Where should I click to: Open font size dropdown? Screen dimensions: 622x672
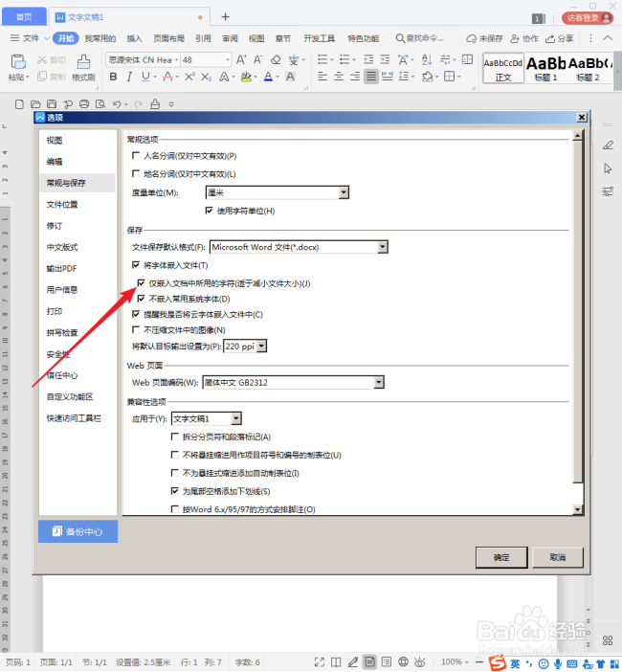tap(228, 60)
